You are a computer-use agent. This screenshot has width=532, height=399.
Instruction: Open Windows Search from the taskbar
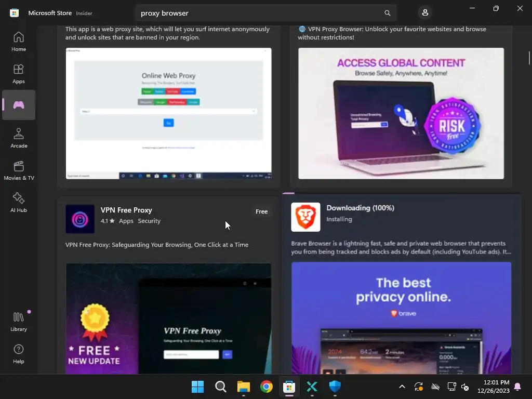(x=220, y=387)
